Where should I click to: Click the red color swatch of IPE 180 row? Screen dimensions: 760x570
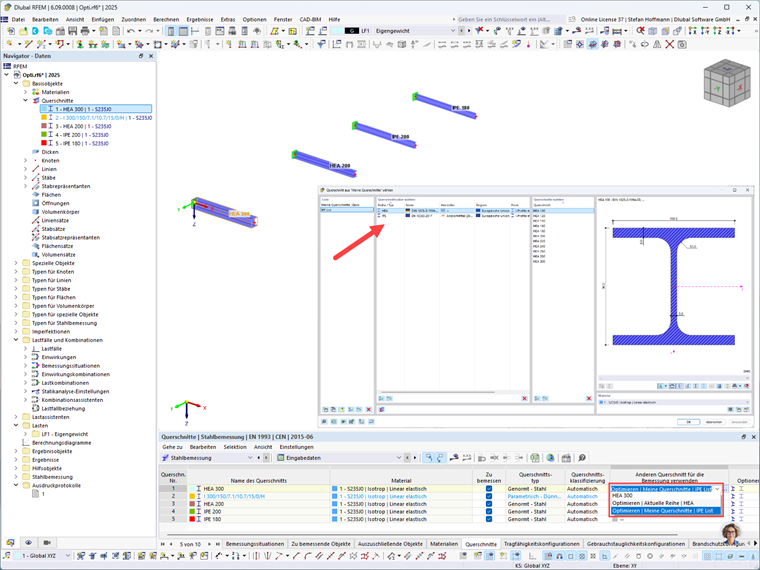pos(192,519)
